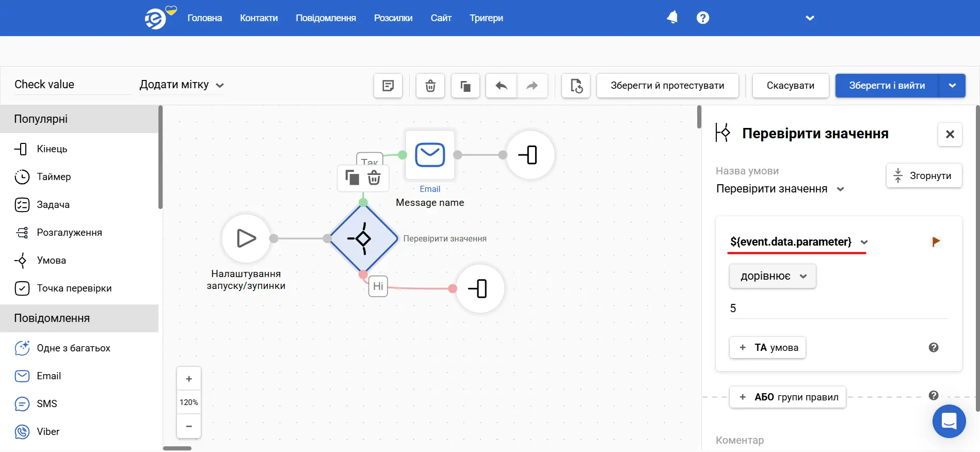Delete selected node using floating trash icon
980x452 pixels.
(x=374, y=178)
